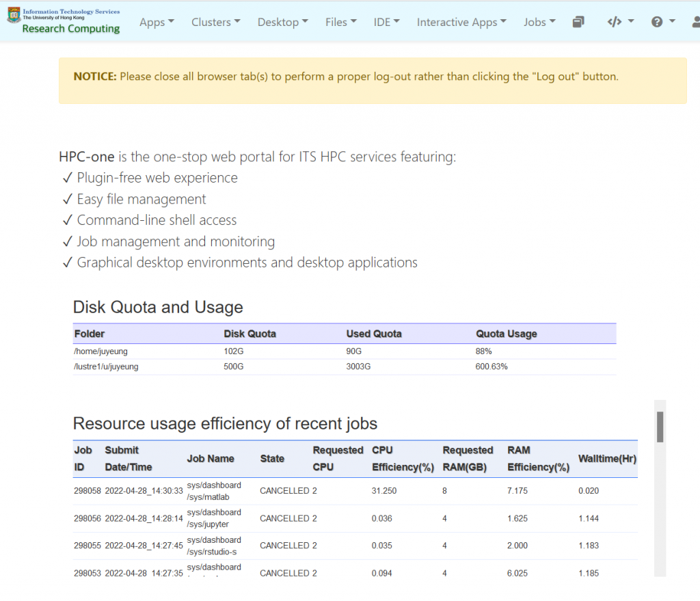
Task: Open the Desktop menu
Action: [x=282, y=22]
